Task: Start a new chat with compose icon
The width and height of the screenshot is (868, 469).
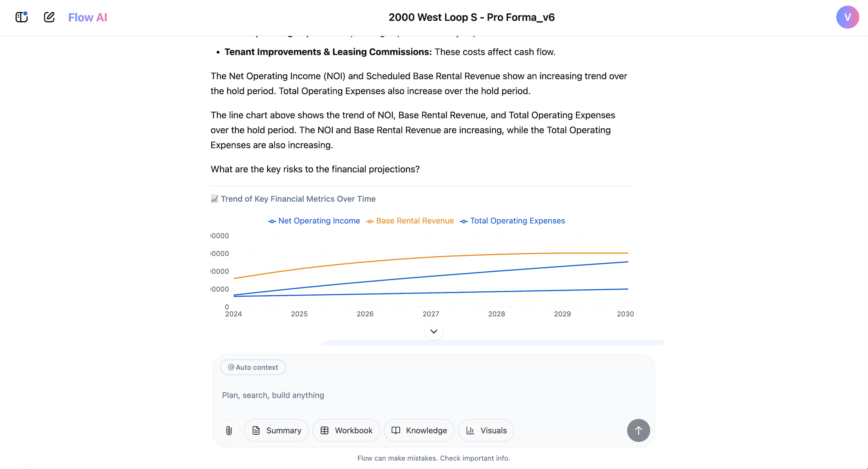Action: click(49, 17)
